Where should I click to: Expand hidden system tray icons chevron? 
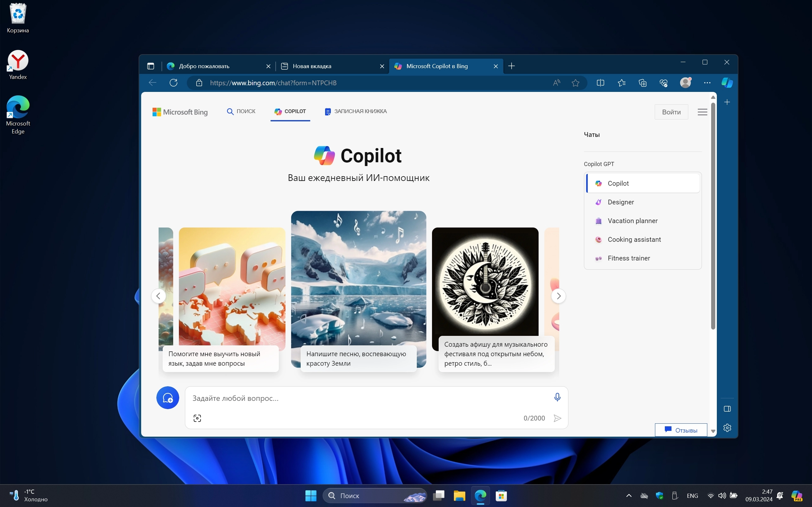point(629,495)
